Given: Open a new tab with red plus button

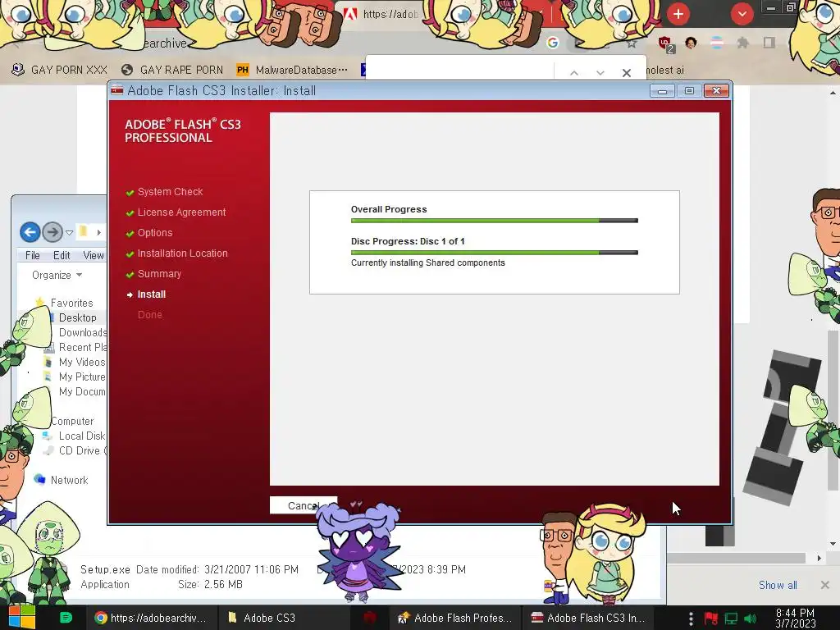Looking at the screenshot, I should (678, 14).
